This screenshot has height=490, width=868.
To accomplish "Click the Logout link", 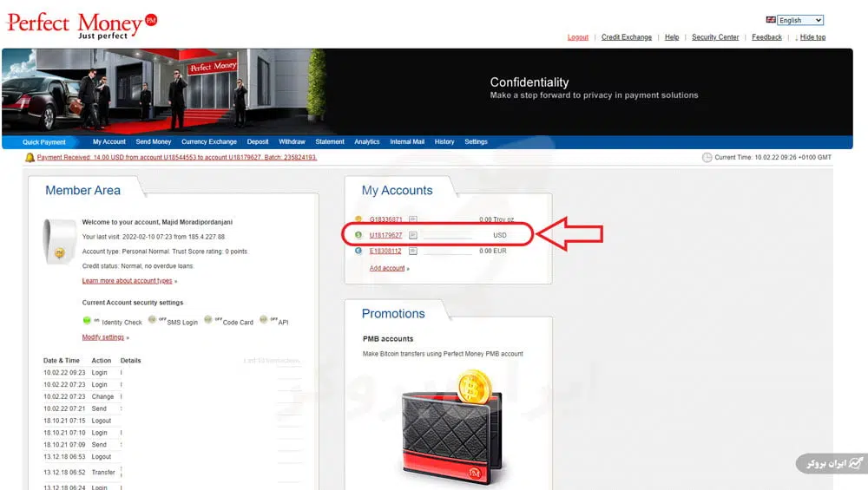I will pyautogui.click(x=578, y=37).
